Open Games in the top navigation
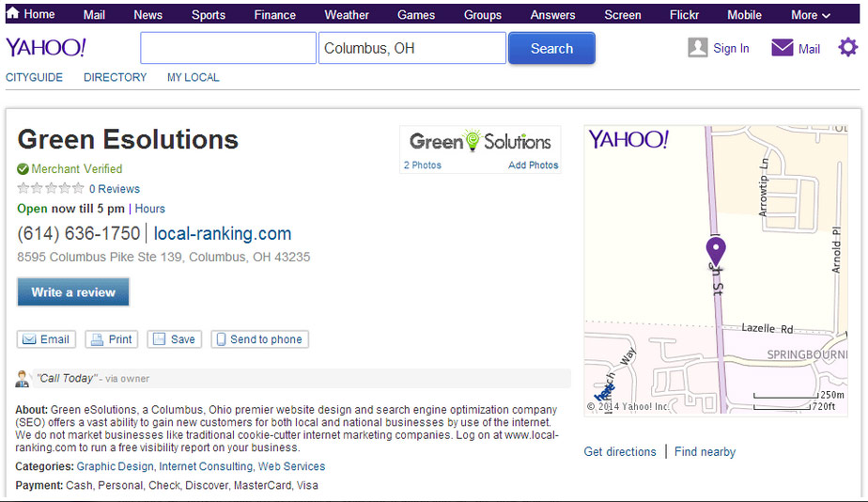 click(416, 15)
